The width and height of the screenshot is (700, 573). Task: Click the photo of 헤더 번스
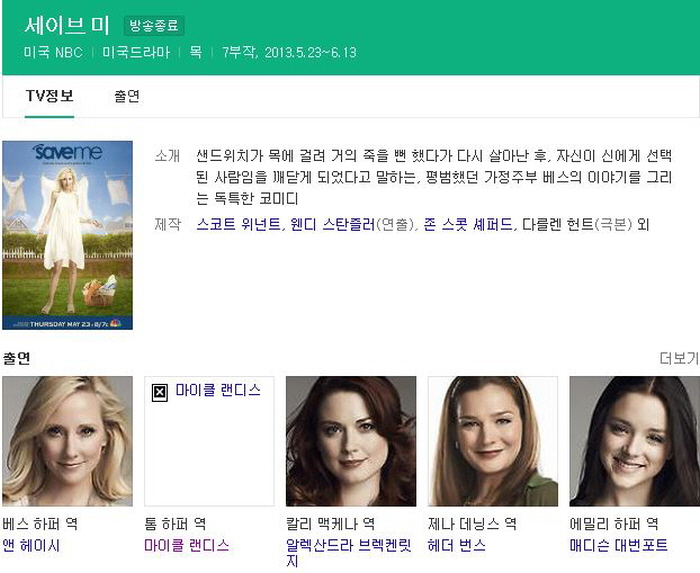(x=493, y=441)
